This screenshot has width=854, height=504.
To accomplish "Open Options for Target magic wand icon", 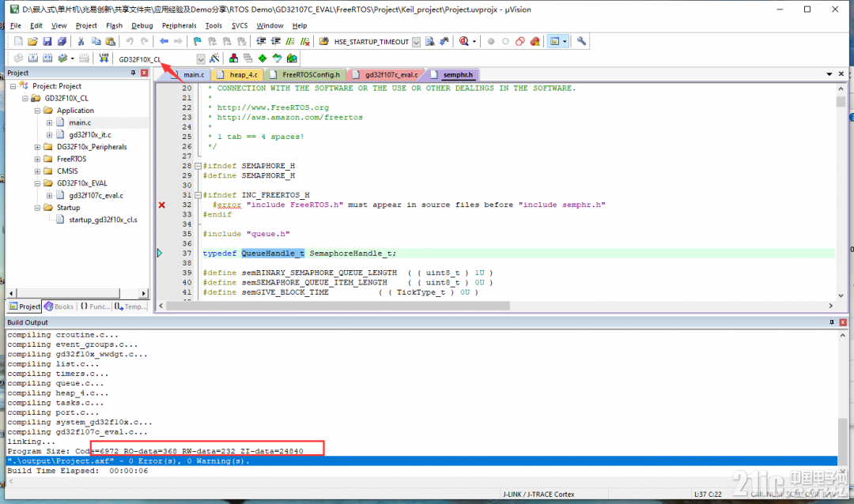I will (x=214, y=58).
